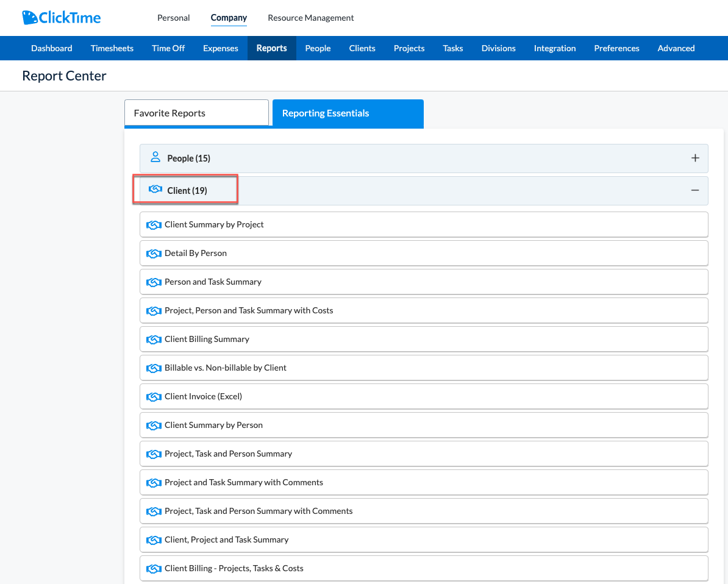
Task: Expand the People (15) section
Action: [x=695, y=157]
